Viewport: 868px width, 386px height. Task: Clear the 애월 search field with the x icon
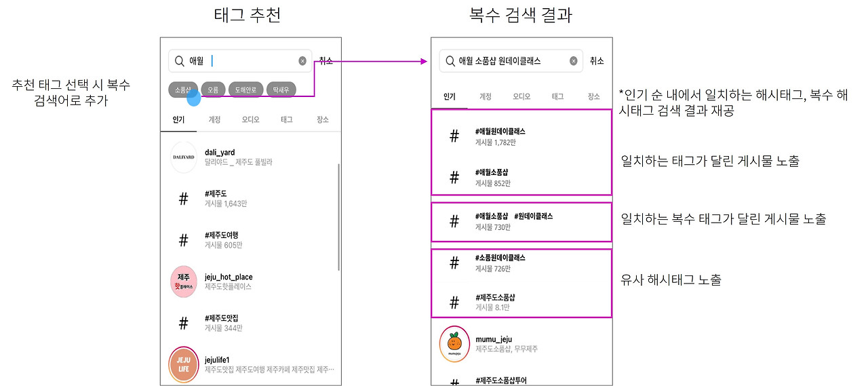[302, 61]
